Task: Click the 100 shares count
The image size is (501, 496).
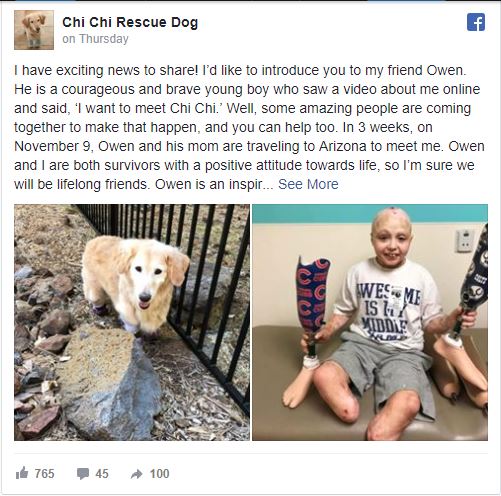Action: (159, 474)
